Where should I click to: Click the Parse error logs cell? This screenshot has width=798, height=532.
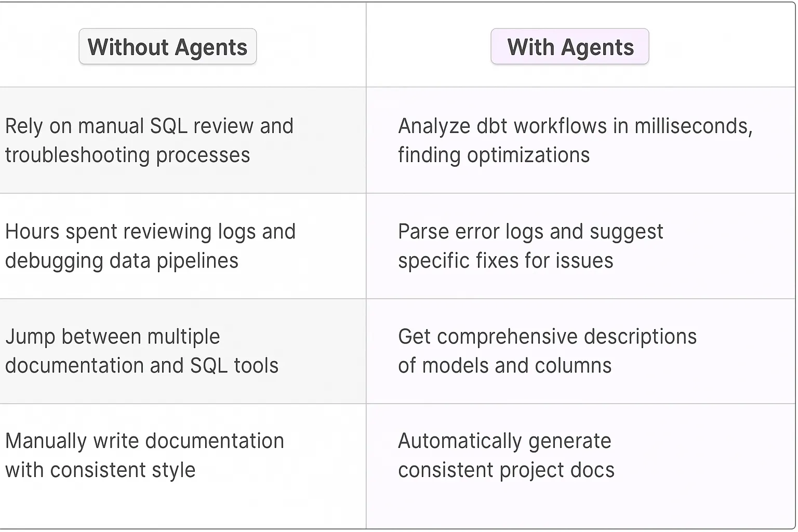pyautogui.click(x=580, y=246)
